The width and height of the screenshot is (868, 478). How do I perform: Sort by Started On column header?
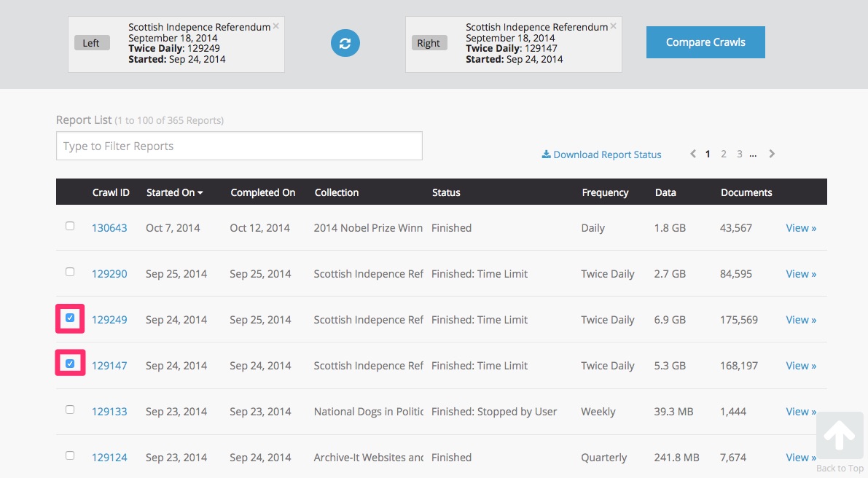click(x=174, y=192)
